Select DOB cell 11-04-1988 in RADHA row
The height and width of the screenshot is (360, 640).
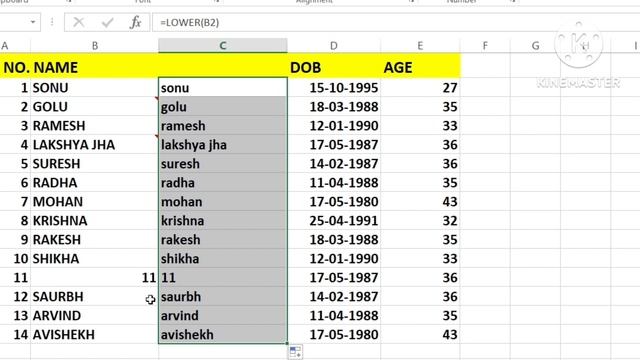click(x=334, y=182)
